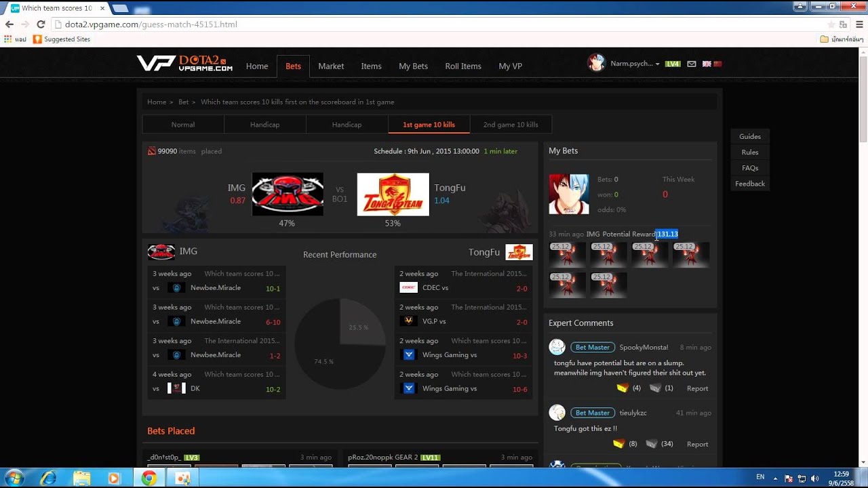Click the Home breadcrumb link
Image resolution: width=868 pixels, height=488 pixels.
pyautogui.click(x=157, y=102)
